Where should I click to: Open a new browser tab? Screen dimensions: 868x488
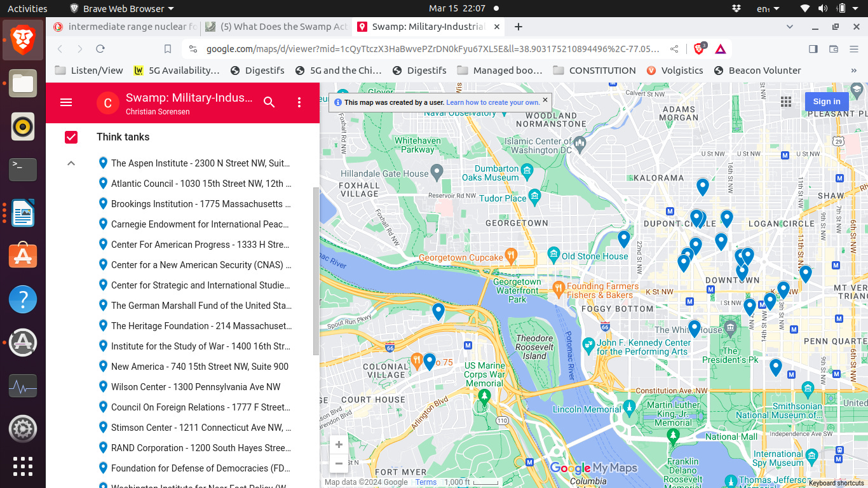pyautogui.click(x=519, y=27)
